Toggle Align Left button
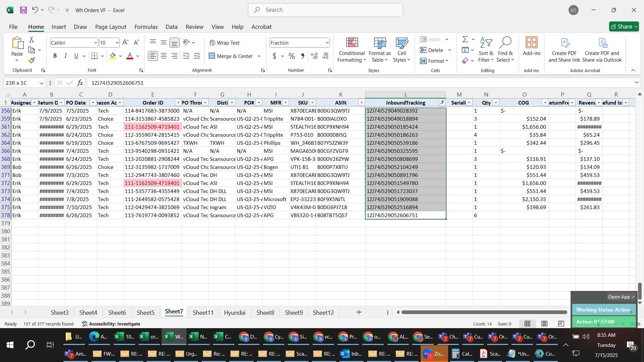The image size is (644, 362). [153, 56]
